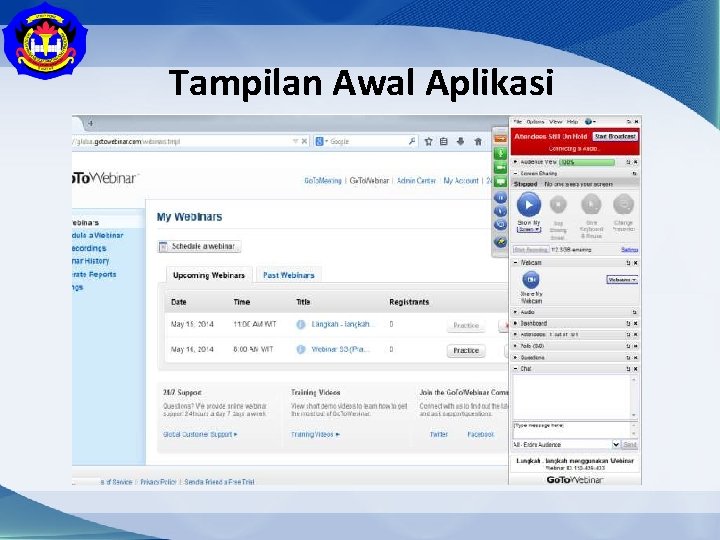
Task: Open the View menu in control panel
Action: [555, 122]
